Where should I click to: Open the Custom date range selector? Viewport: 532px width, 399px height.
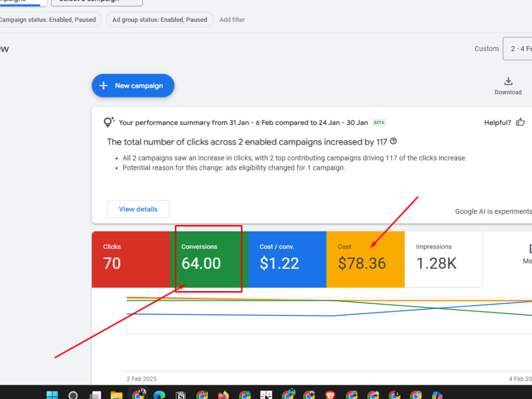tap(518, 48)
